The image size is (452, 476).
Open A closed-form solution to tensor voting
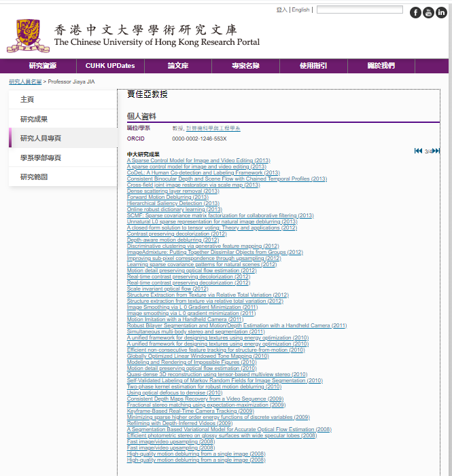(212, 227)
